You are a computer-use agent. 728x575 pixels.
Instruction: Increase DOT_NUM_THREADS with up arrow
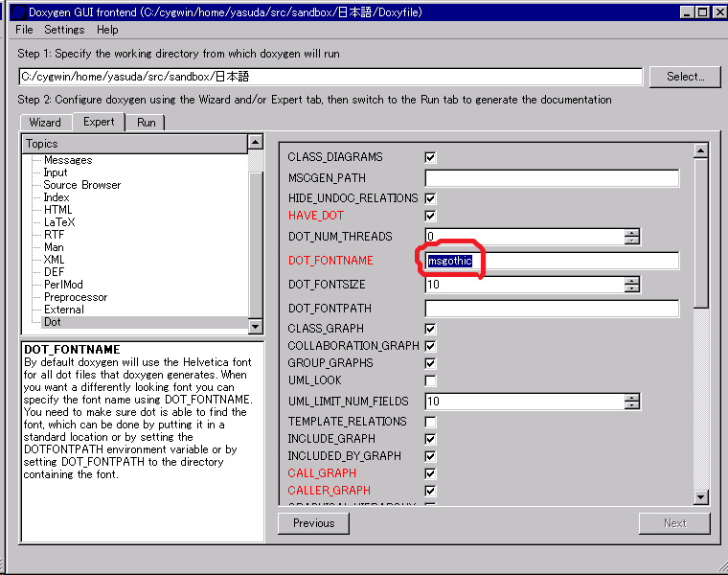point(631,233)
